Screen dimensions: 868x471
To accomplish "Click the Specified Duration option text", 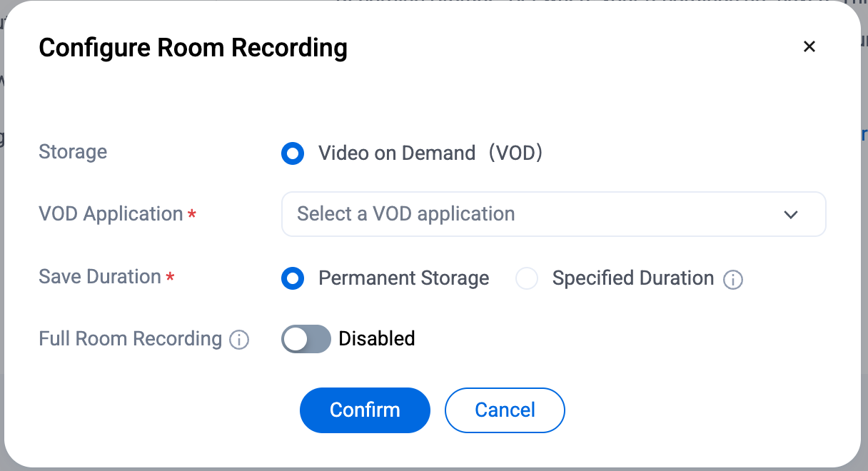I will pyautogui.click(x=632, y=278).
